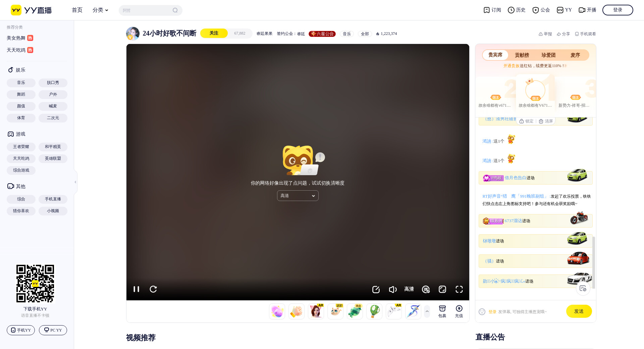Image resolution: width=644 pixels, height=349 pixels.
Task: Expand the gift list with the arrow
Action: (x=427, y=311)
